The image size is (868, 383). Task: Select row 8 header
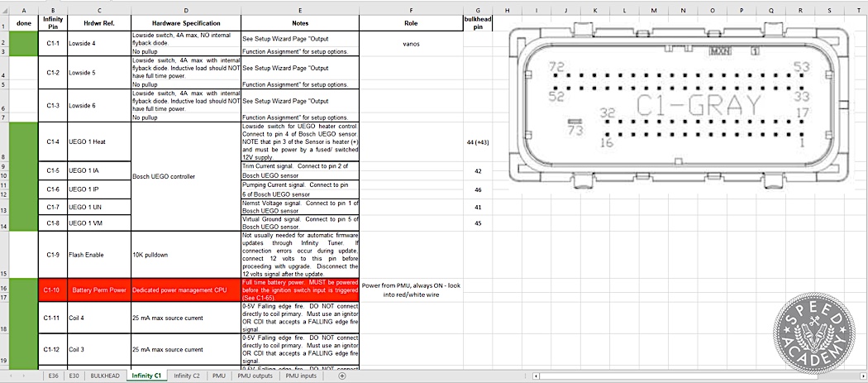[x=4, y=142]
